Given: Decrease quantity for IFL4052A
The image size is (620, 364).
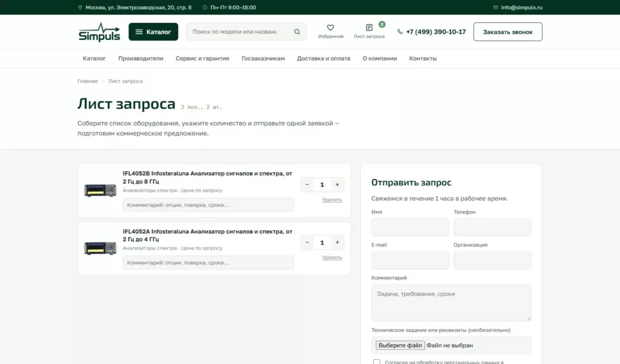Looking at the screenshot, I should [x=307, y=242].
